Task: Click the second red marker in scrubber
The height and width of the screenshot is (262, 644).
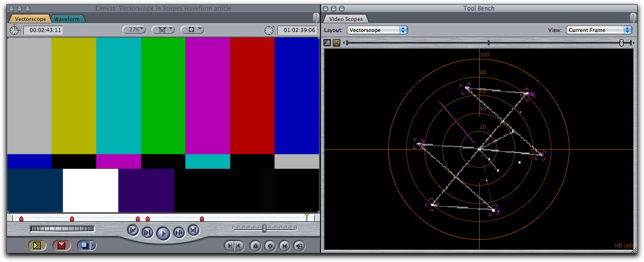Action: point(72,219)
